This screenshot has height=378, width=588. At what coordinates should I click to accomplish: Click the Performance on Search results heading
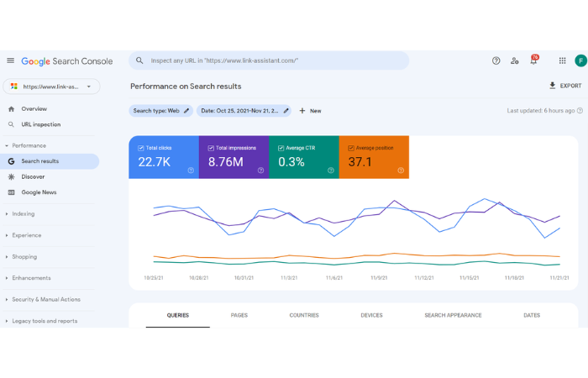[x=186, y=87]
